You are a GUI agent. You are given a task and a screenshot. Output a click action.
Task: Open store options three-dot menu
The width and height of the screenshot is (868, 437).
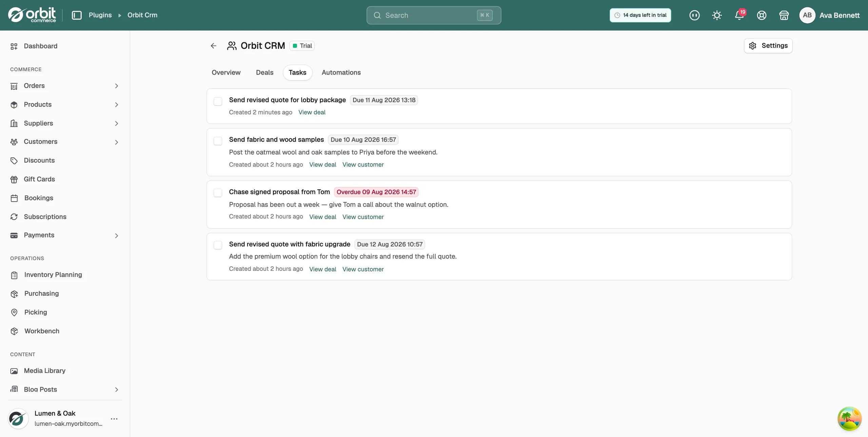tap(114, 419)
